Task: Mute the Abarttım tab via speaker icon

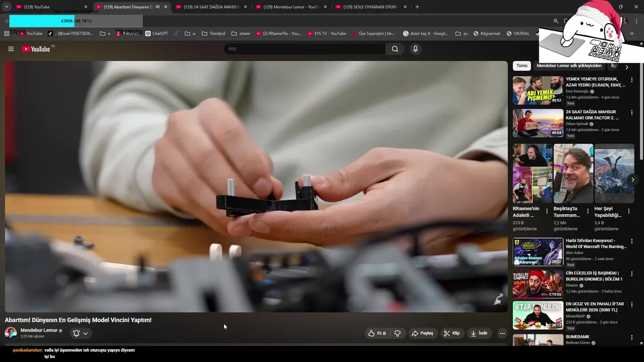Action: click(158, 7)
